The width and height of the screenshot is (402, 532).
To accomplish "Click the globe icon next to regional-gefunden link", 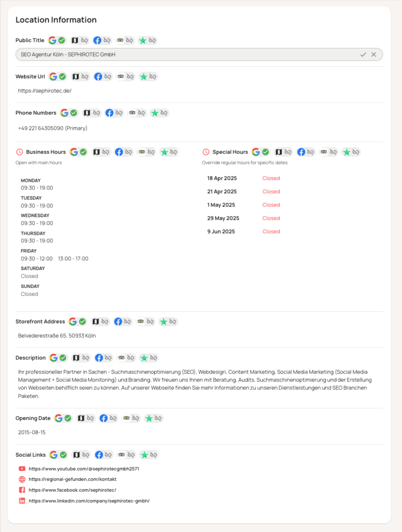I will [x=22, y=480].
